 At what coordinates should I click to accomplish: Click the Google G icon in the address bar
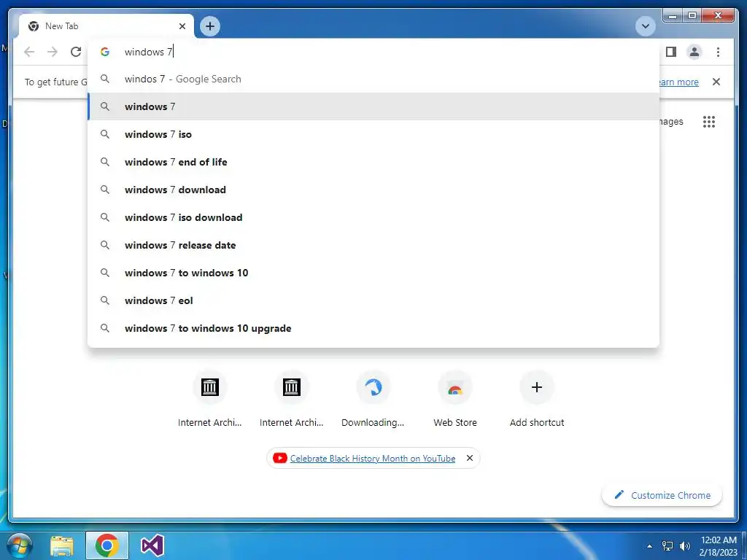click(x=105, y=52)
